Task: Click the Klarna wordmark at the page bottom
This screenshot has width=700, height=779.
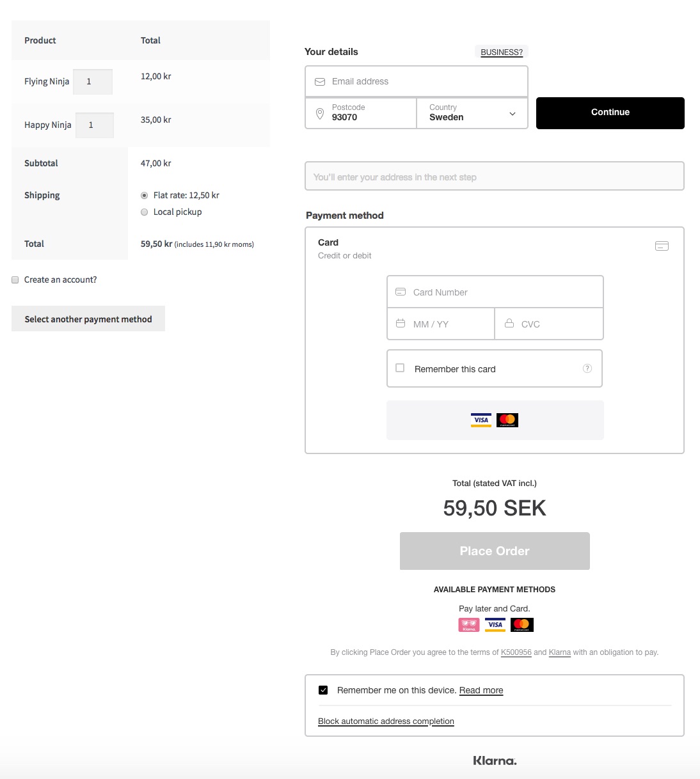Action: click(494, 760)
